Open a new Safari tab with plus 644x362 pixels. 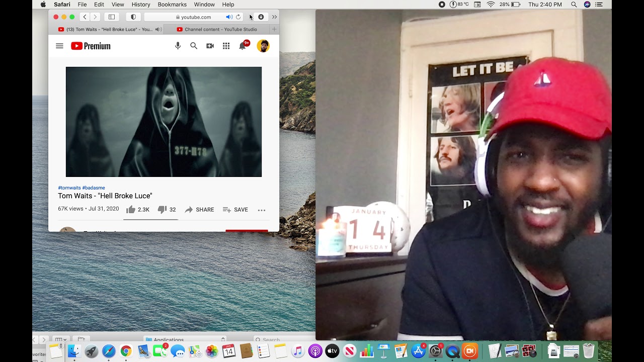tap(274, 30)
